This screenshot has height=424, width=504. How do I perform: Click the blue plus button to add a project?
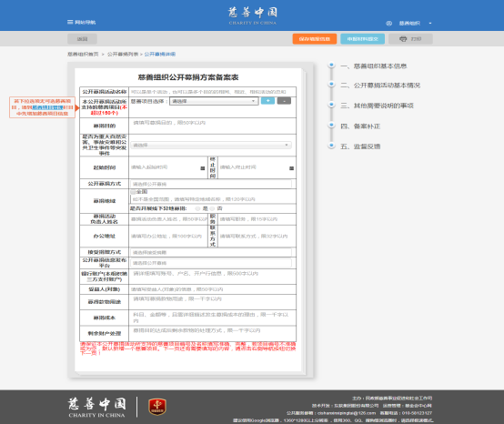coord(267,101)
